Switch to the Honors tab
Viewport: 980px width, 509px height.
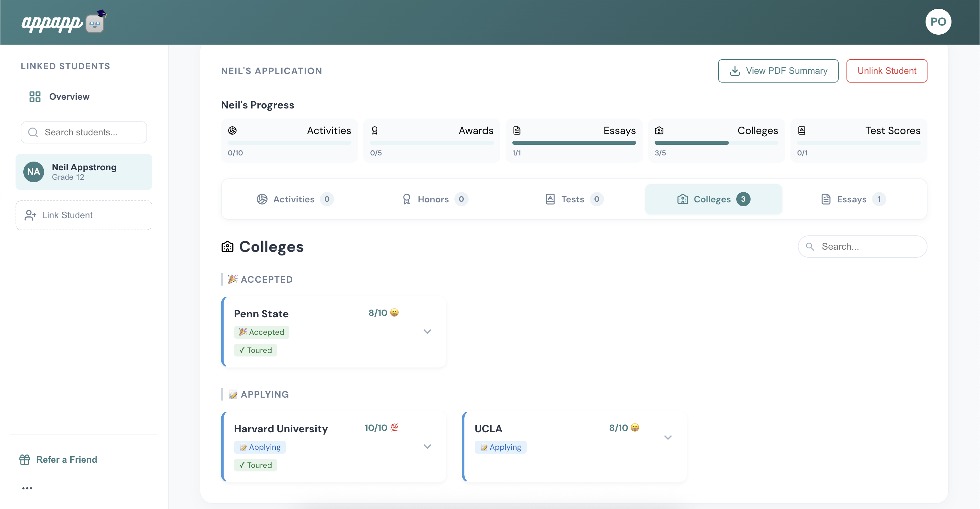435,199
